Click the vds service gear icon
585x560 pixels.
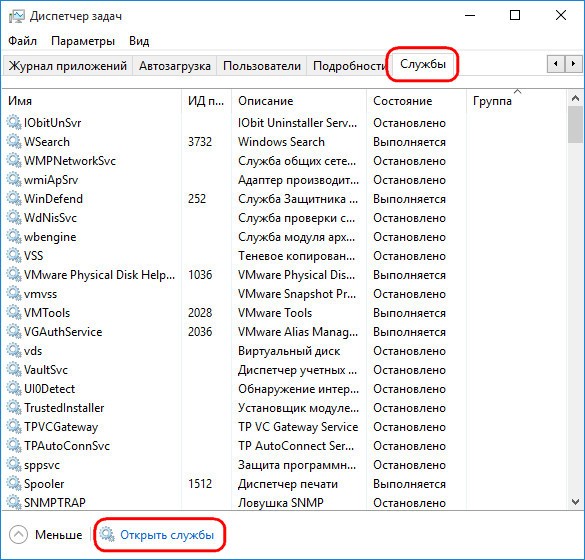point(14,351)
